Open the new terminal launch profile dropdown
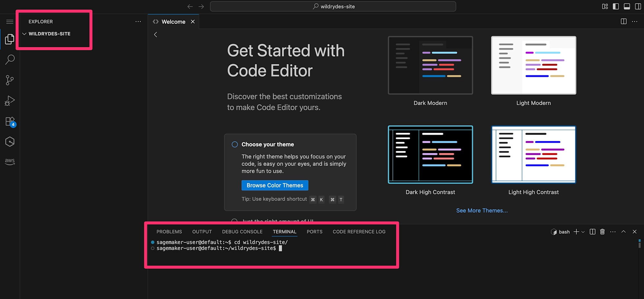The height and width of the screenshot is (299, 644). (x=583, y=232)
